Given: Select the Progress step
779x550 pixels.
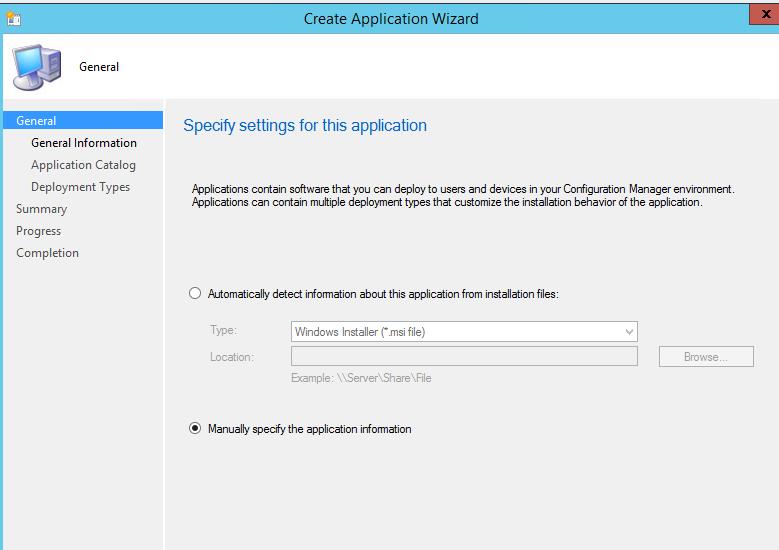Looking at the screenshot, I should click(38, 231).
